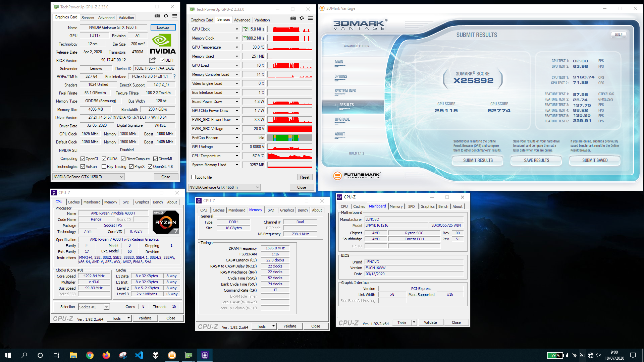Open Cortana from taskbar

[x=40, y=355]
